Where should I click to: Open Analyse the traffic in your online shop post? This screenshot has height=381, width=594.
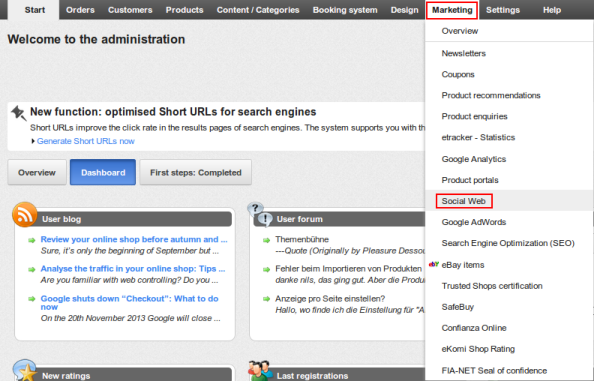click(x=133, y=269)
